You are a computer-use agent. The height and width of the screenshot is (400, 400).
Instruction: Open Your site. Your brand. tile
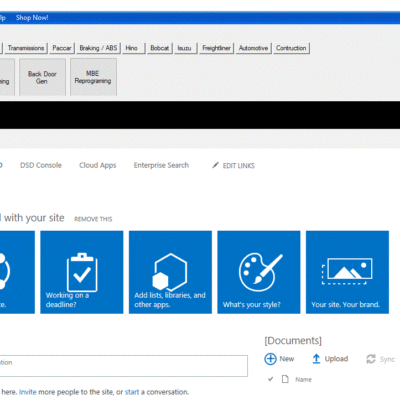click(347, 272)
